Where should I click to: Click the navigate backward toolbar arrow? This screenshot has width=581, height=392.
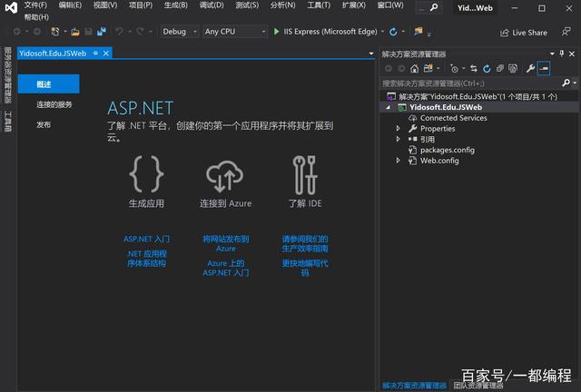17,32
